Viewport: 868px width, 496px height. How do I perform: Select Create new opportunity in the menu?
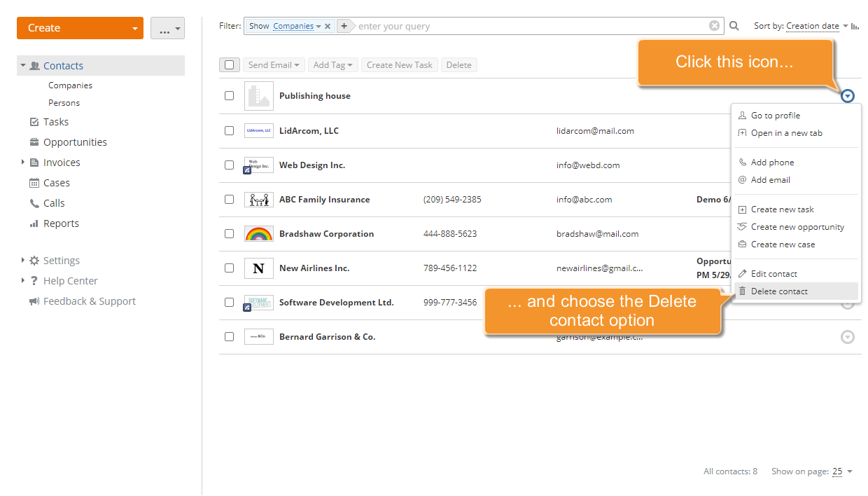tap(797, 227)
